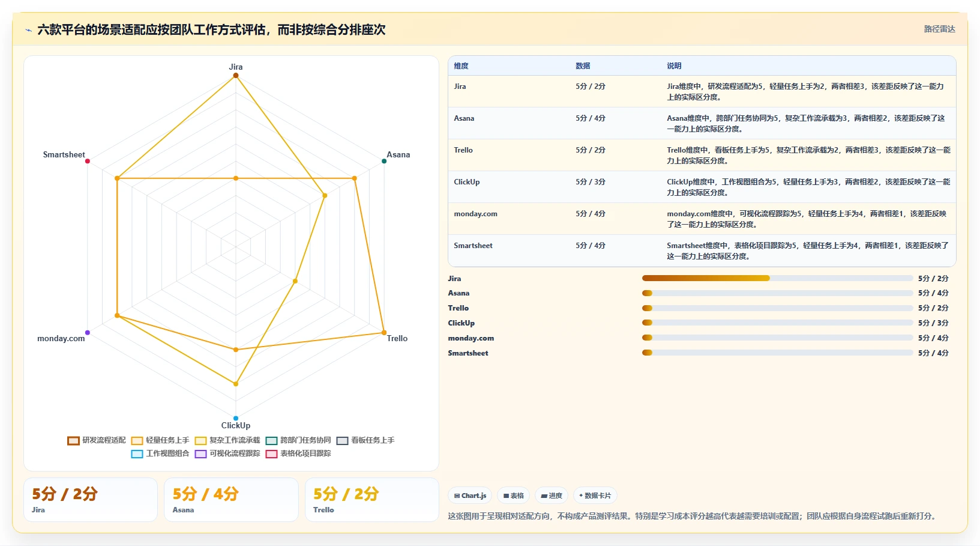Image resolution: width=980 pixels, height=546 pixels.
Task: Click the teal data point beside the Asana label
Action: coord(384,161)
